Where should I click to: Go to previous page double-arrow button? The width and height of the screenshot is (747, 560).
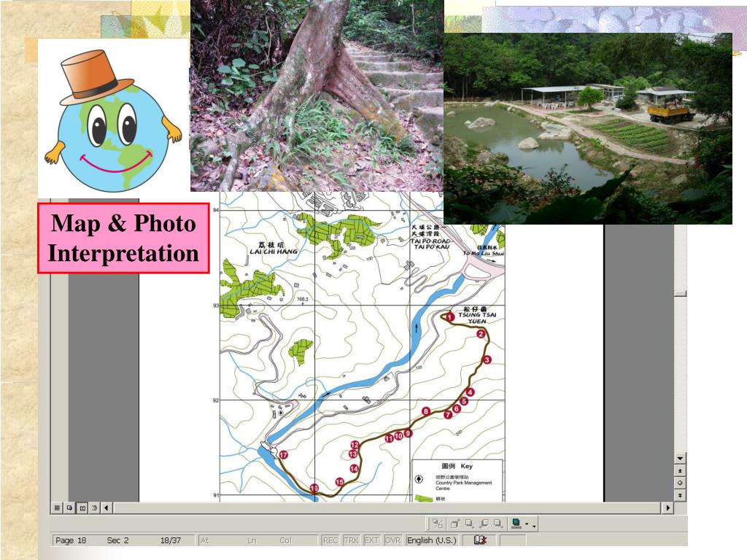(680, 470)
